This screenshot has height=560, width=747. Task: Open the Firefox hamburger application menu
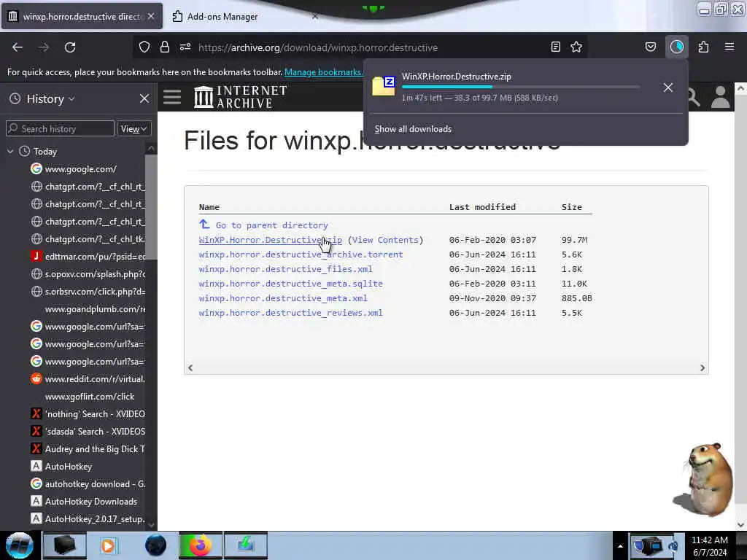pyautogui.click(x=729, y=47)
